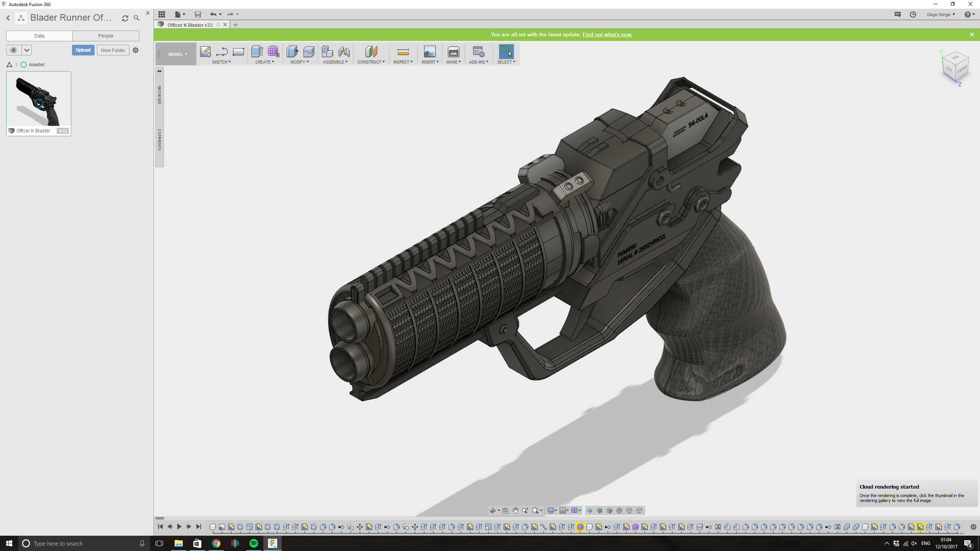
Task: Refresh the data panel
Action: 125,18
